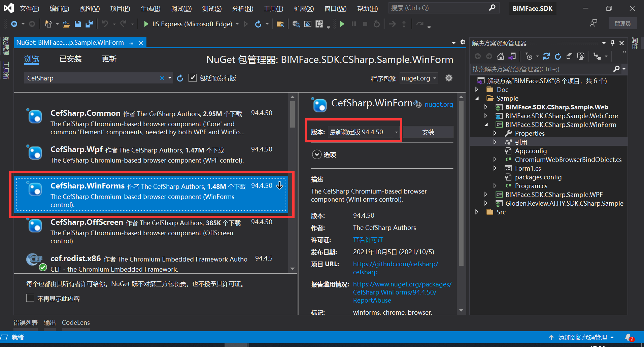
Task: Expand the BIMFace.SDK.CSharp.Sample.WPF project
Action: (486, 195)
